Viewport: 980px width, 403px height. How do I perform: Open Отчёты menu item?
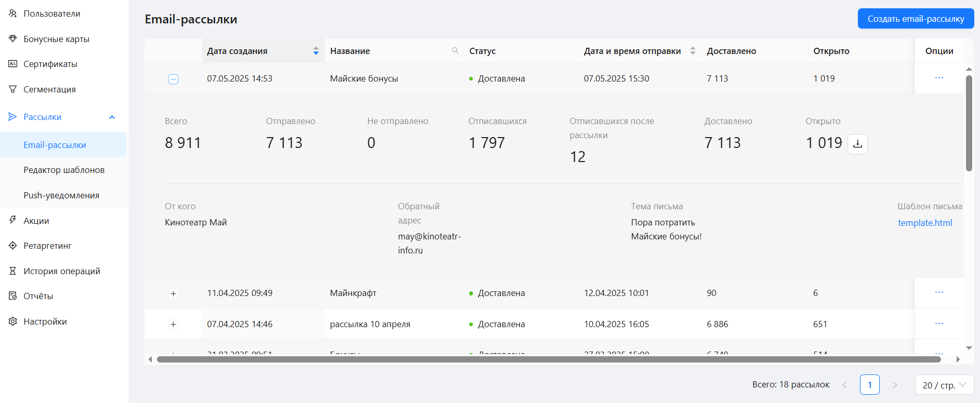point(38,296)
